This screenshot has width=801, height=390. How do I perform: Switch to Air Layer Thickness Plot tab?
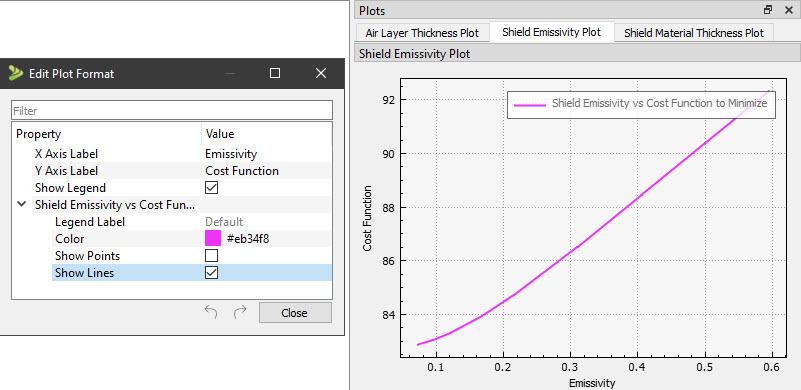coord(422,33)
